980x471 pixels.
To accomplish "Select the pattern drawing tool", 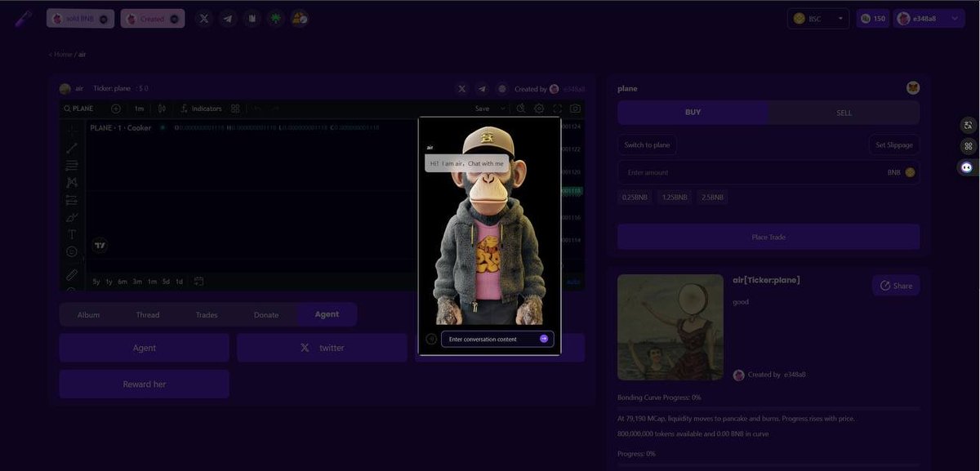I will (x=72, y=182).
